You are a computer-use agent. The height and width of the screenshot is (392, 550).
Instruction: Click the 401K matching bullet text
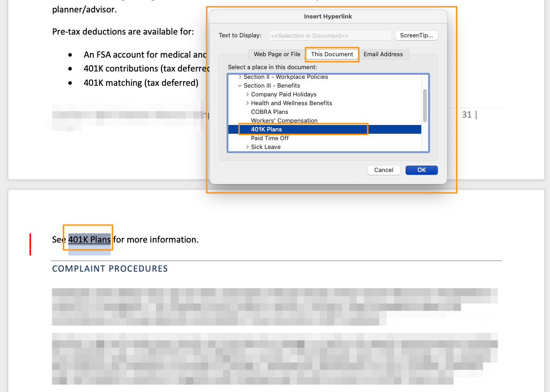pos(141,83)
